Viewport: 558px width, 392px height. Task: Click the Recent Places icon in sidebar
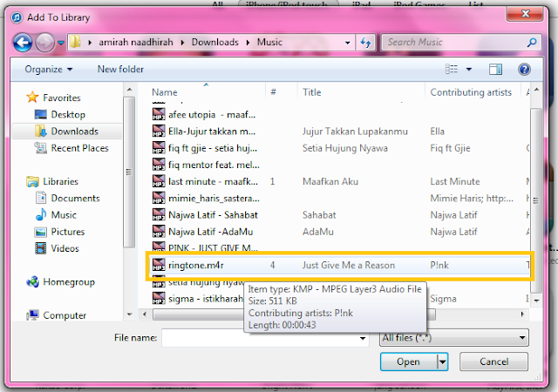pos(41,148)
